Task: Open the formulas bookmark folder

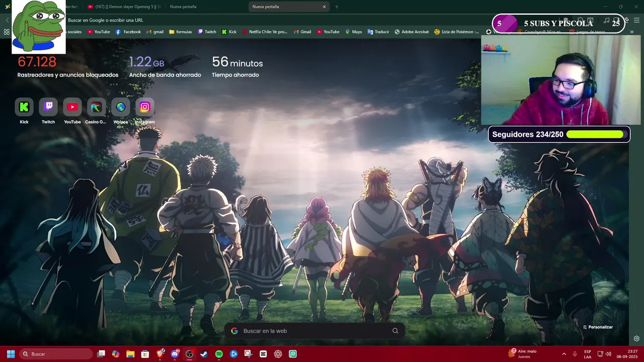Action: click(x=181, y=32)
